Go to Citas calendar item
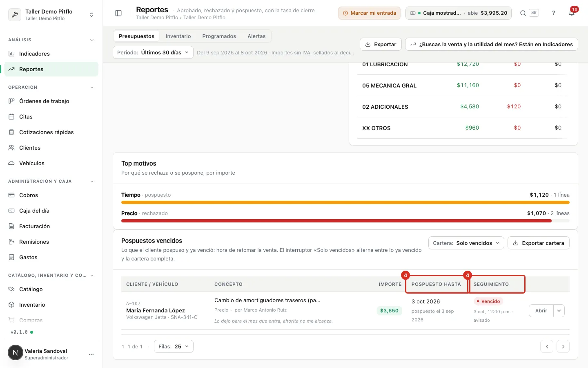This screenshot has height=368, width=588. pyautogui.click(x=51, y=117)
